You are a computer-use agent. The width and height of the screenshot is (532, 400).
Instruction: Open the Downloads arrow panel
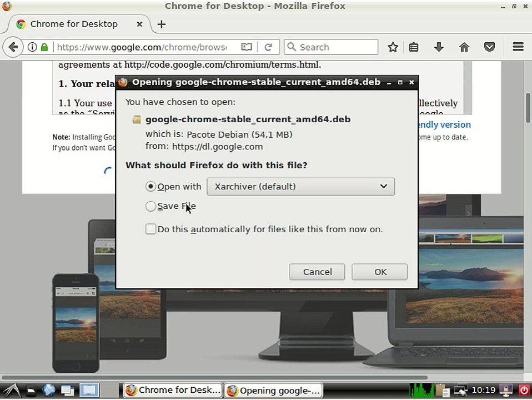coord(439,47)
